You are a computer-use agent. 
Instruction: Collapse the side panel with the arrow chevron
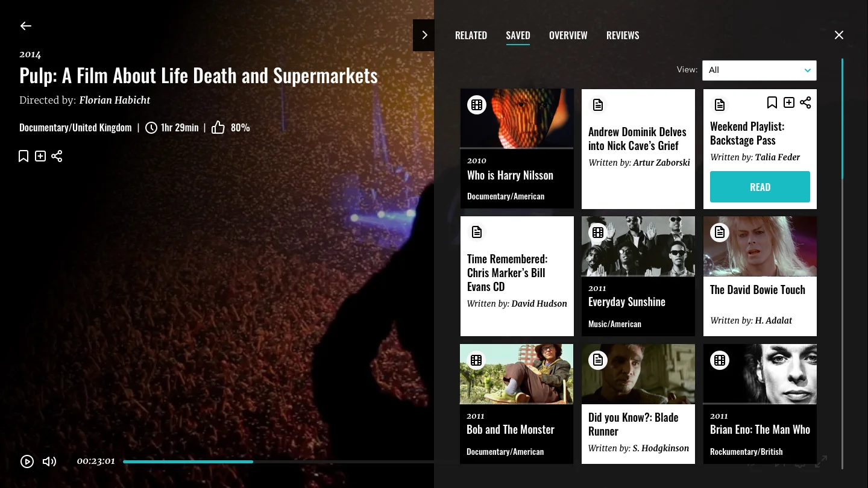[424, 35]
